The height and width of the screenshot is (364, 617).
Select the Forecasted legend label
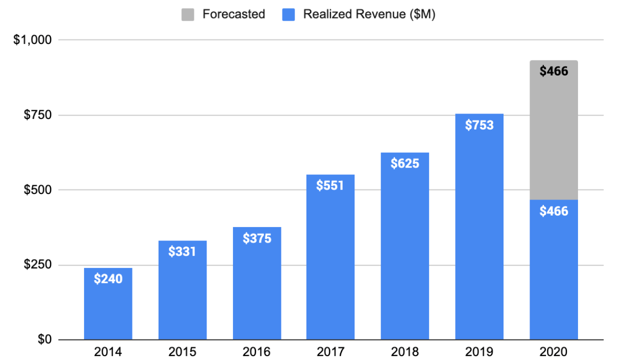coord(233,14)
